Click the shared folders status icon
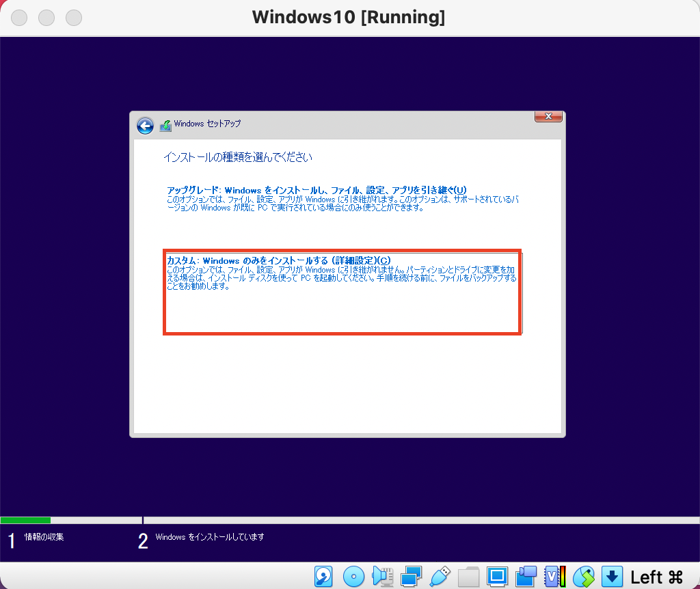The height and width of the screenshot is (589, 700). 469,576
